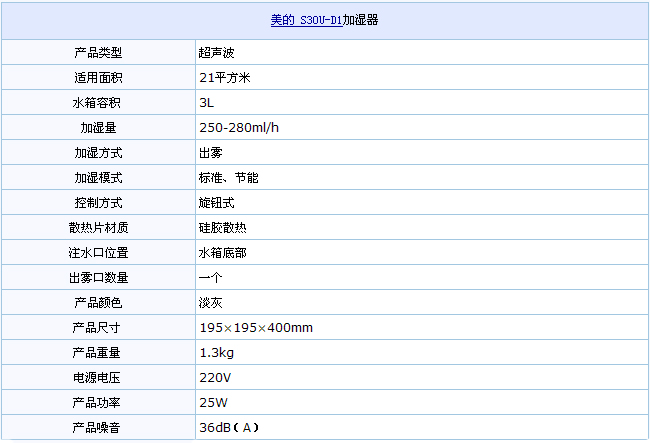Click the 适用面积 row label
The image size is (650, 443).
coord(97,77)
